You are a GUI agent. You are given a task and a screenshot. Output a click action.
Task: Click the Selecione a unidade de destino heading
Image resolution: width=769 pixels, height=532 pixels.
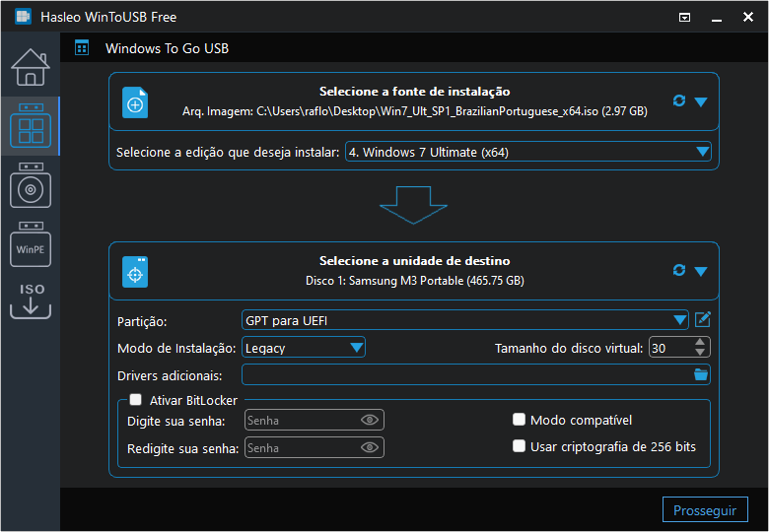point(414,261)
